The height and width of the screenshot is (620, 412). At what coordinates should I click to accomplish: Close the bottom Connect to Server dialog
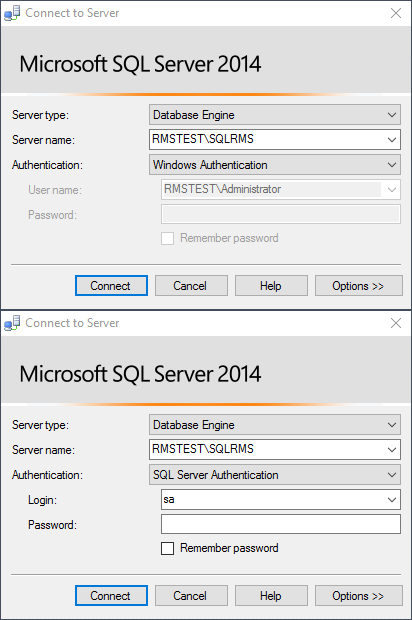click(396, 323)
